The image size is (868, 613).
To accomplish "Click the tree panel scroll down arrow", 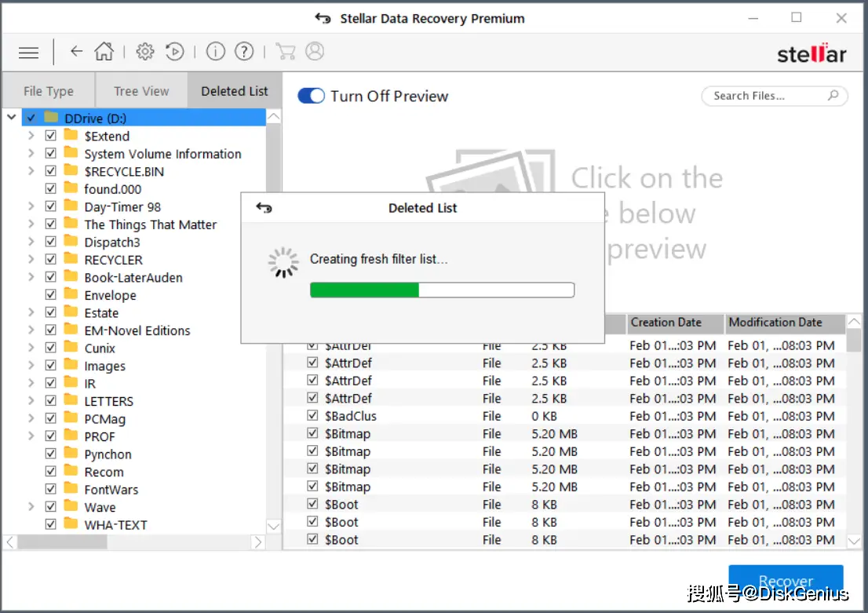I will point(273,526).
